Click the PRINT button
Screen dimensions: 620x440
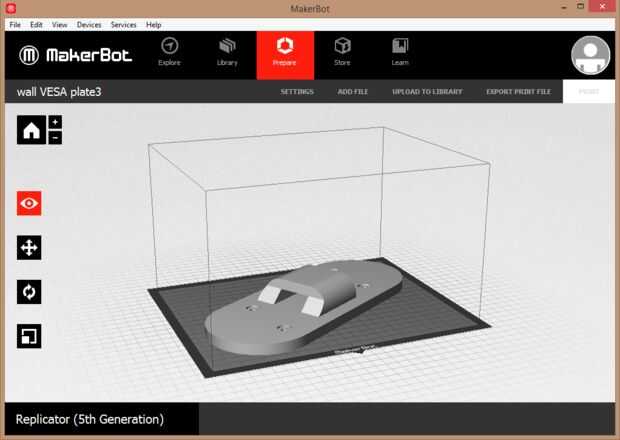589,91
